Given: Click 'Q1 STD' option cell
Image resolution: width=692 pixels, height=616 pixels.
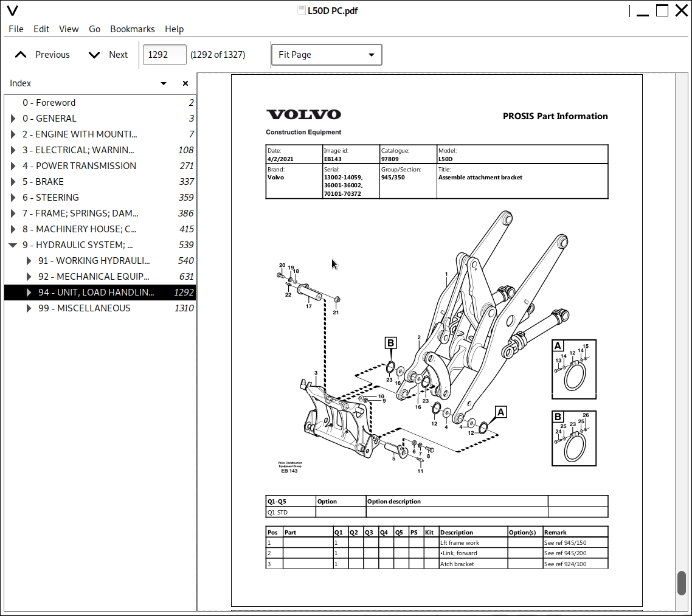Looking at the screenshot, I should [291, 512].
